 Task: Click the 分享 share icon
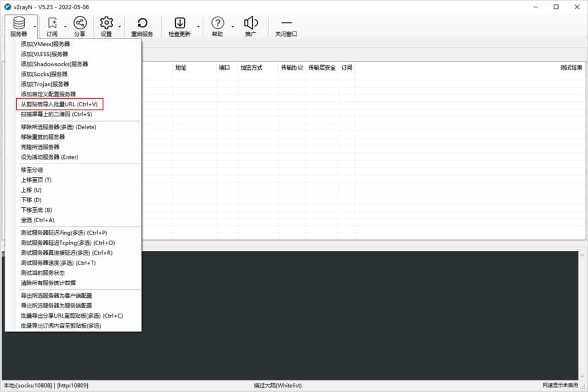tap(80, 24)
